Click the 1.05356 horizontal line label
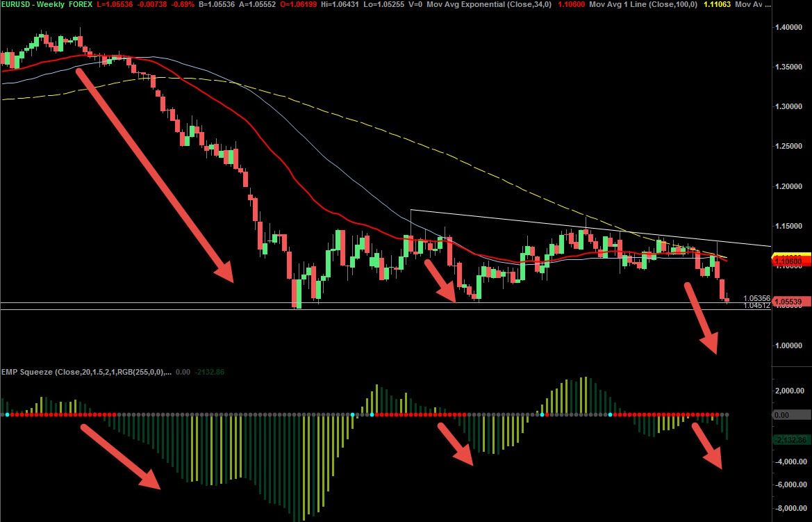The image size is (812, 522). [756, 299]
